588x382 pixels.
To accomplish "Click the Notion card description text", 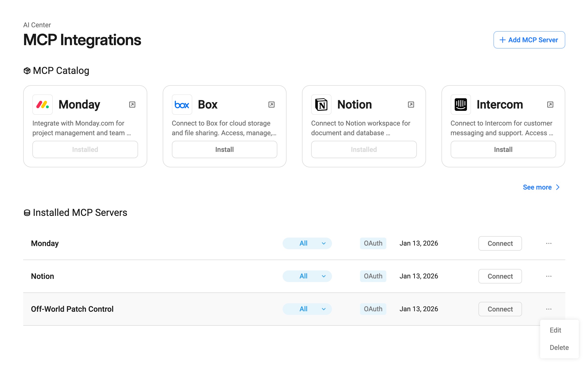I will coord(361,128).
